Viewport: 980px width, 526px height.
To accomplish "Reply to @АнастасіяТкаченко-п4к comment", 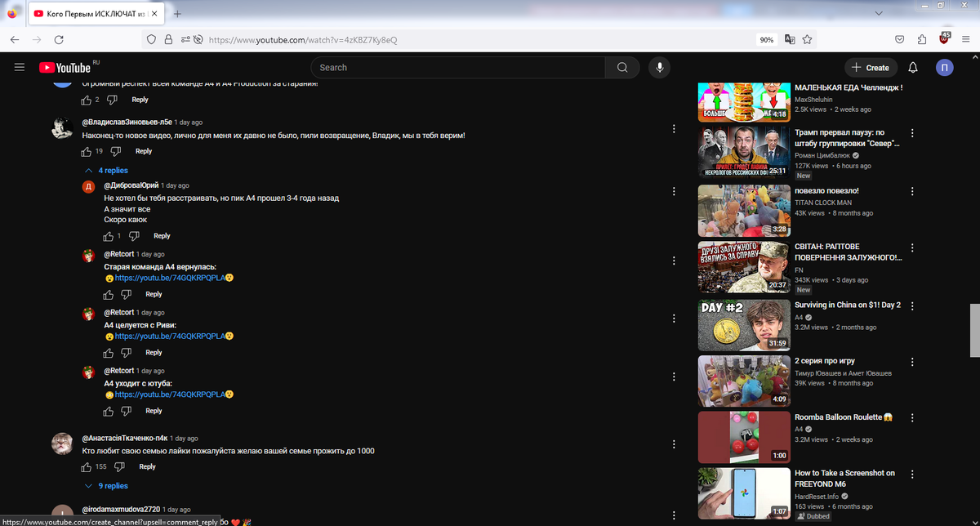I will pyautogui.click(x=147, y=467).
